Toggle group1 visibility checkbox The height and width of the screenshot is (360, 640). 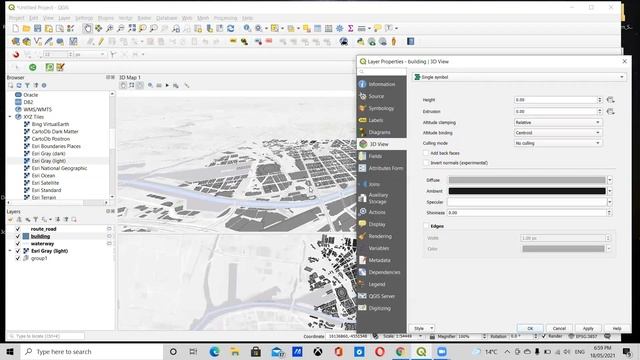[x=18, y=258]
